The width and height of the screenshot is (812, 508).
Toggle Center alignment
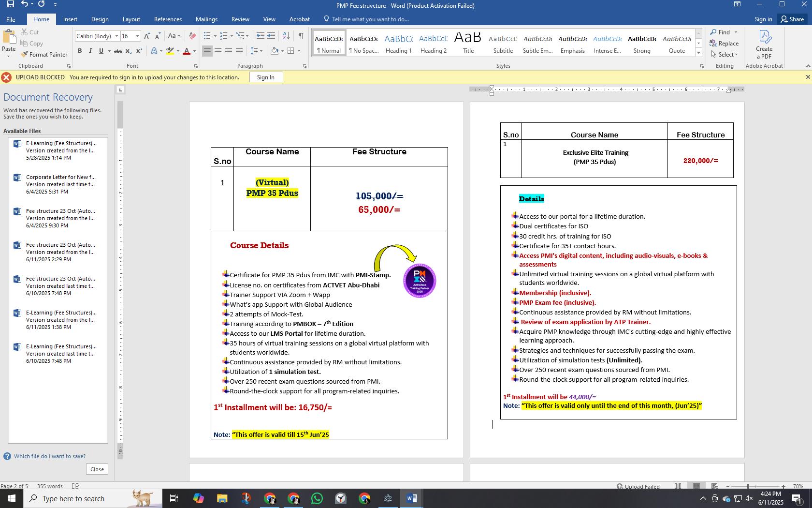(x=218, y=51)
